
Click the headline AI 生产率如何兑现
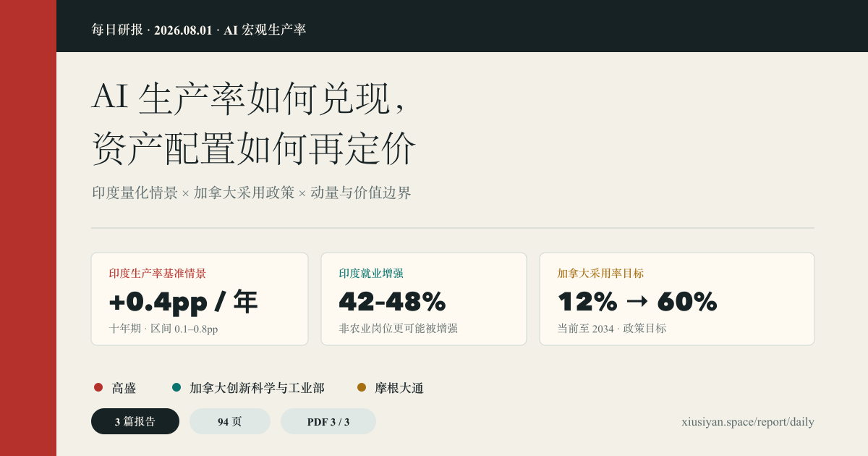click(x=243, y=98)
